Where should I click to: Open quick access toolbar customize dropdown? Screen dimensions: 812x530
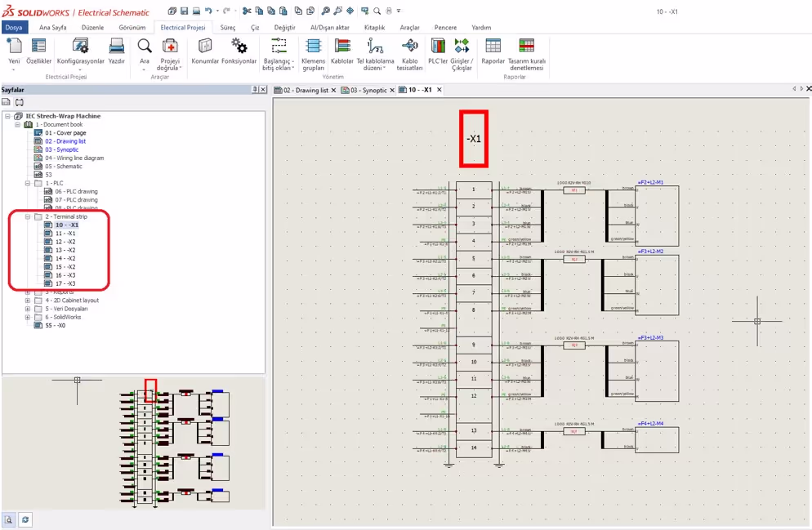pyautogui.click(x=399, y=11)
